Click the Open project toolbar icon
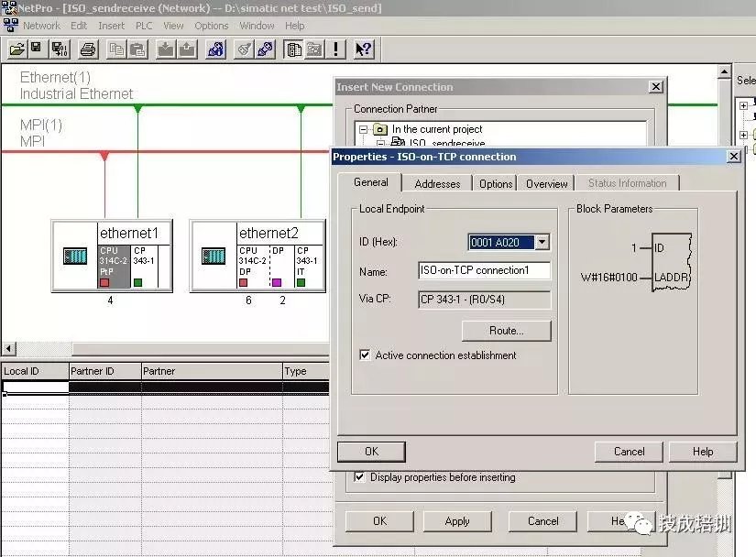Viewport: 756px width, 557px height. 17,49
